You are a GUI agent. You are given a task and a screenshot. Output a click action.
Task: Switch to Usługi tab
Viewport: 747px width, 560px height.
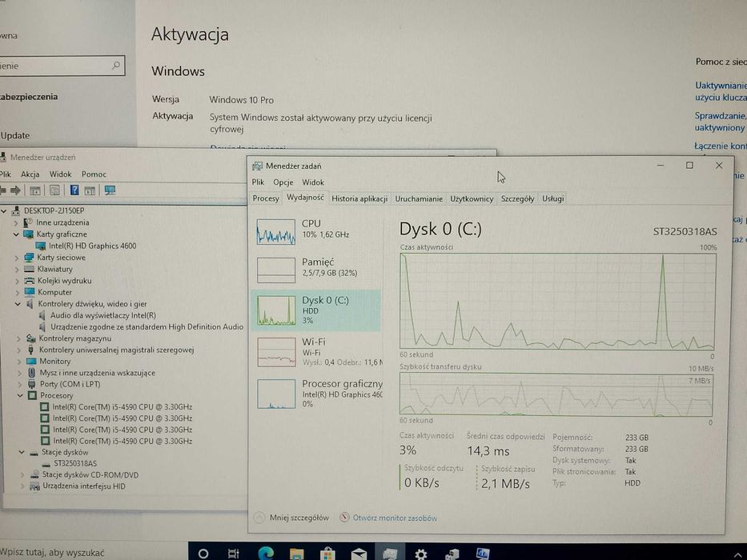(552, 198)
